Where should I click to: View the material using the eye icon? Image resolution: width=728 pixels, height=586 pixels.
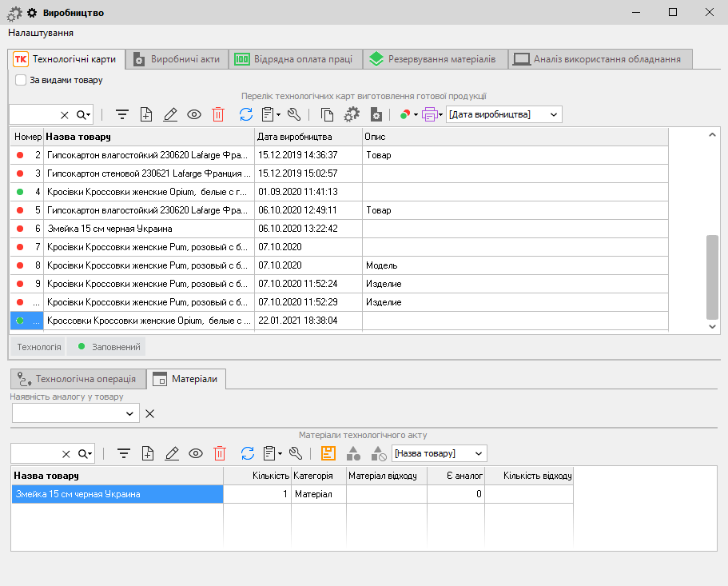point(194,453)
